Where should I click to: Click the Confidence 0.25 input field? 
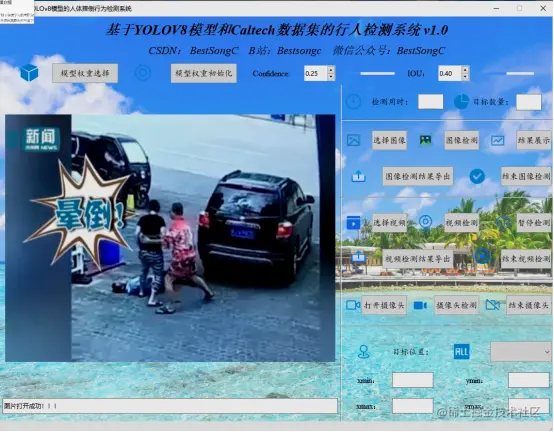(x=316, y=73)
